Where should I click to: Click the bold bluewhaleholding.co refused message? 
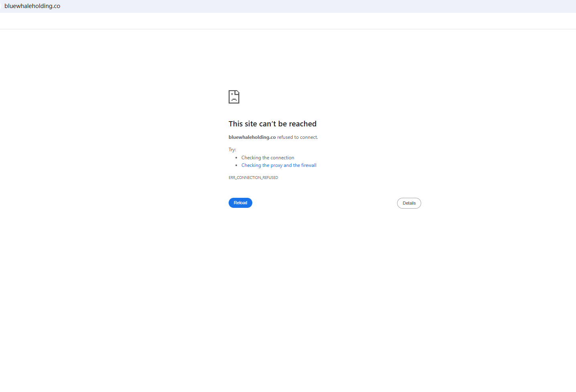point(273,137)
